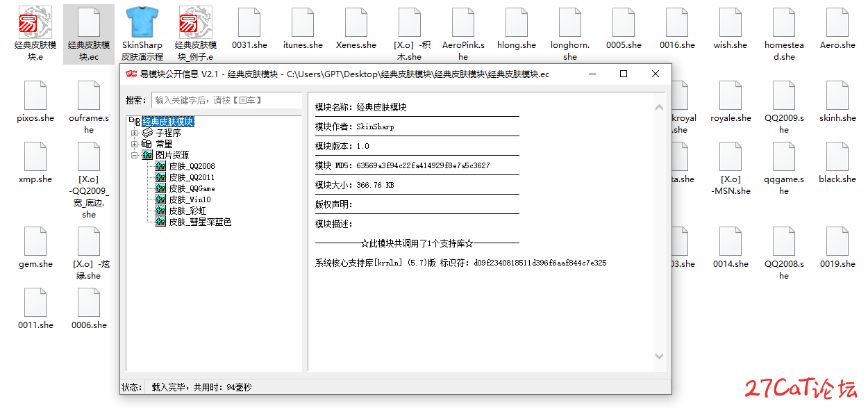Select the Aero.she file icon
This screenshot has height=417, width=868.
(x=837, y=24)
